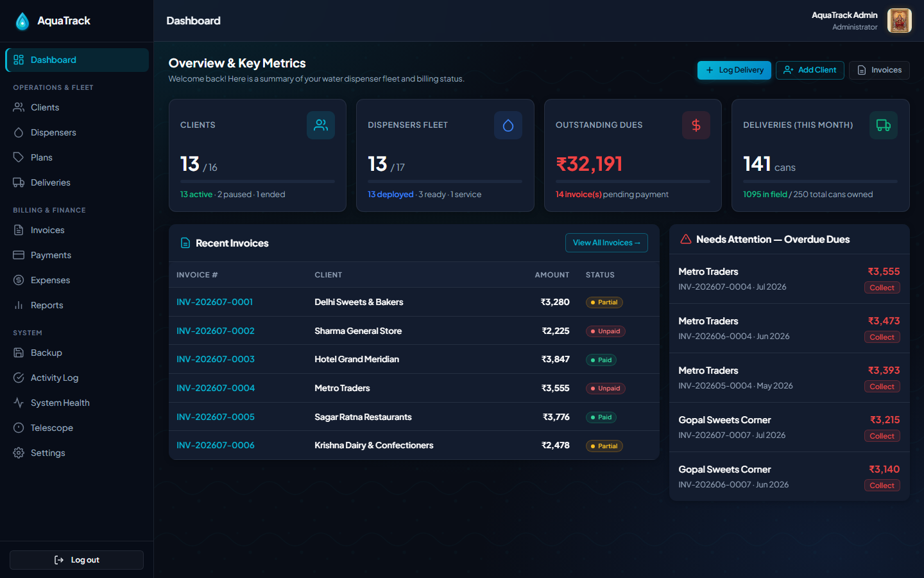Open the Reports sidebar item
Viewport: 924px width, 578px height.
point(77,305)
